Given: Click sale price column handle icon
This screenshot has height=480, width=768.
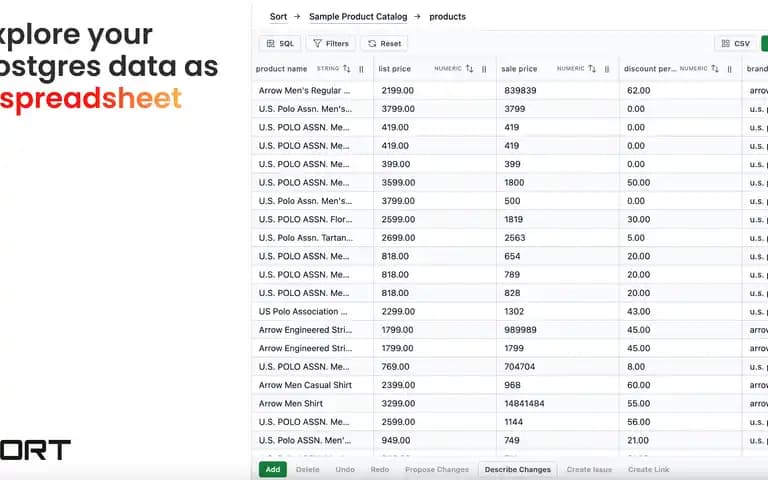Looking at the screenshot, I should [x=607, y=69].
